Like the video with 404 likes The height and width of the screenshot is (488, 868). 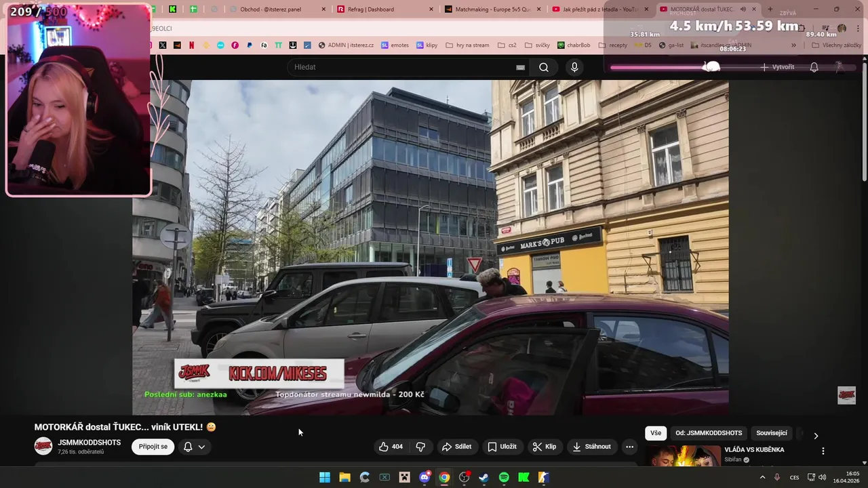pos(391,447)
